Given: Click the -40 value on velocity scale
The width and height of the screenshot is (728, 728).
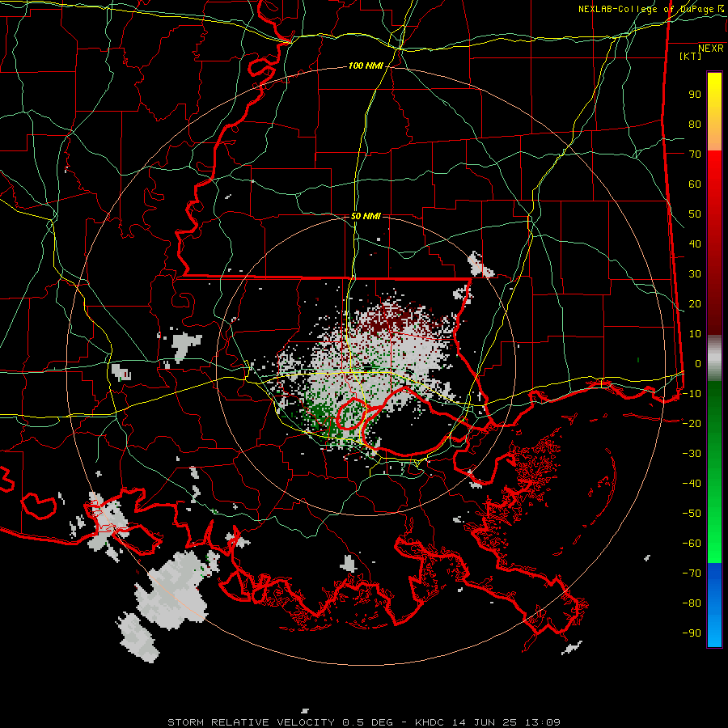Looking at the screenshot, I should [x=692, y=484].
